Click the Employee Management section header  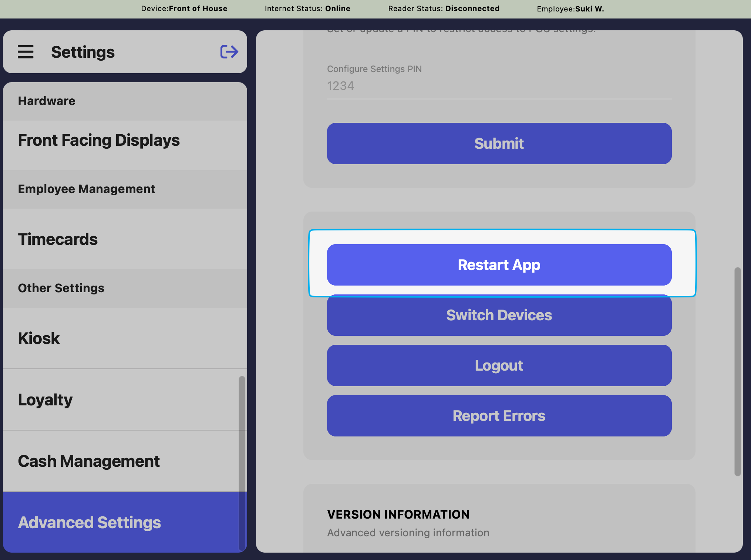(x=87, y=189)
